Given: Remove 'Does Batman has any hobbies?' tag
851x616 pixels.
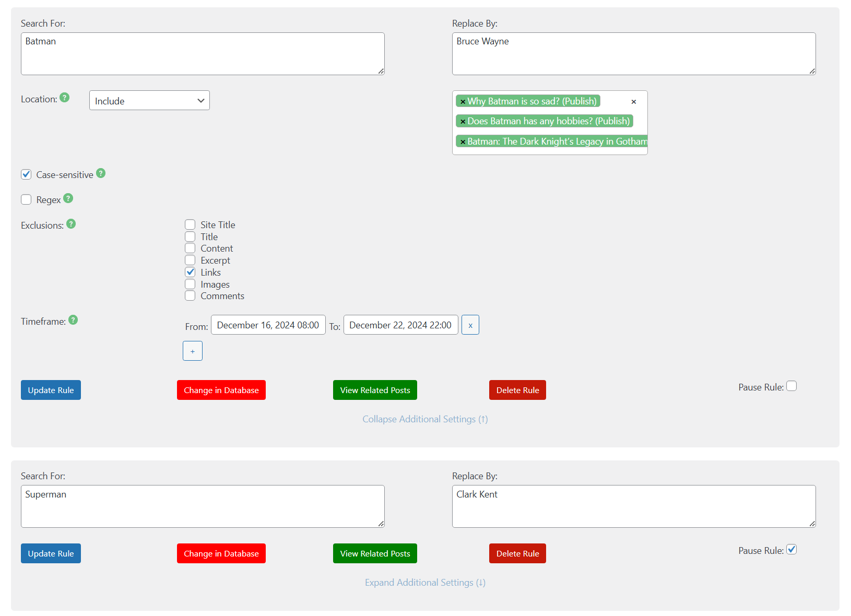Looking at the screenshot, I should (x=463, y=122).
